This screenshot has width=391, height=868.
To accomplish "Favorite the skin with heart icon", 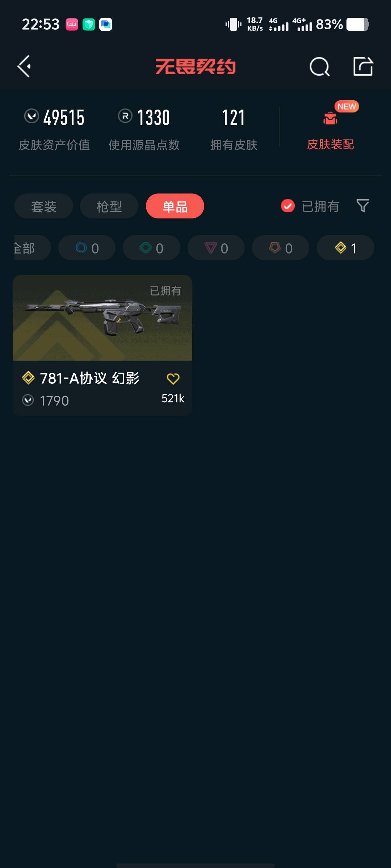I will coord(173,379).
